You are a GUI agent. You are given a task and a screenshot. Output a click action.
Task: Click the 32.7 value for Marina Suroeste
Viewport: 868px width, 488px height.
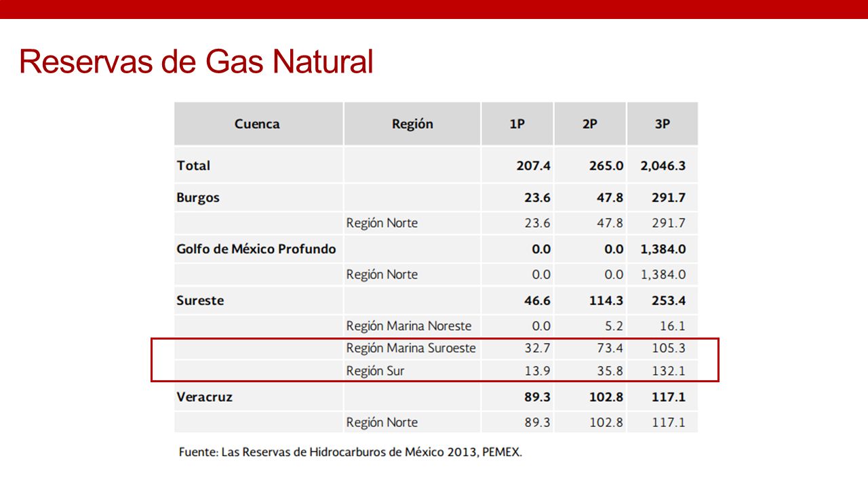click(538, 348)
